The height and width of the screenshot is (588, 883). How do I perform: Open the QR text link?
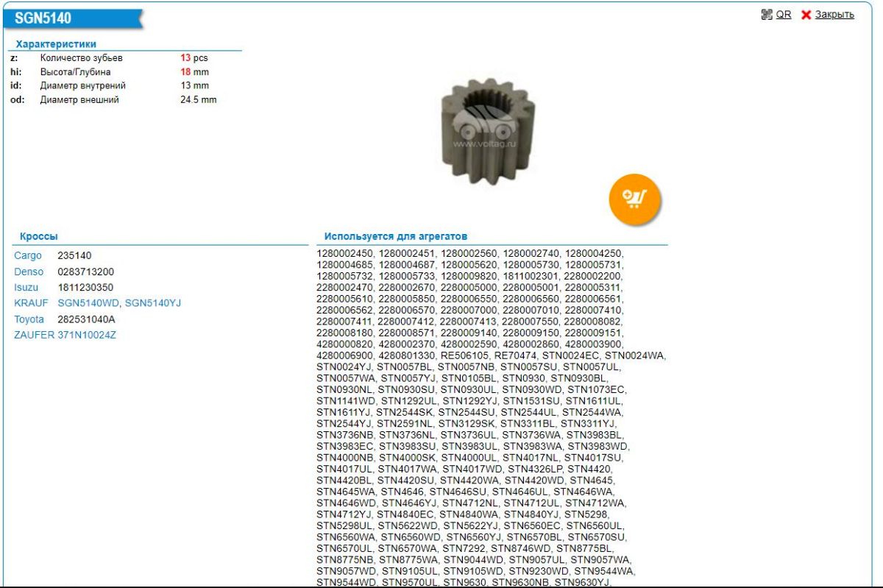pos(784,15)
